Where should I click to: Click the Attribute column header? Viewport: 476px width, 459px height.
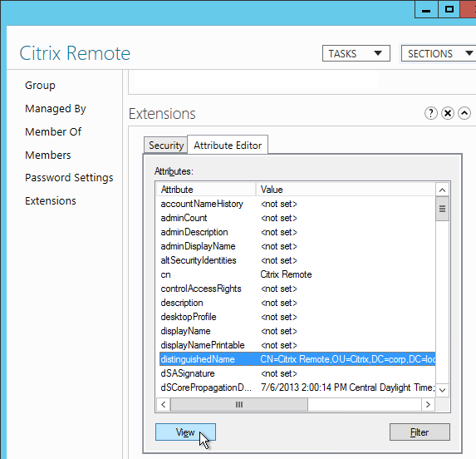tap(206, 190)
